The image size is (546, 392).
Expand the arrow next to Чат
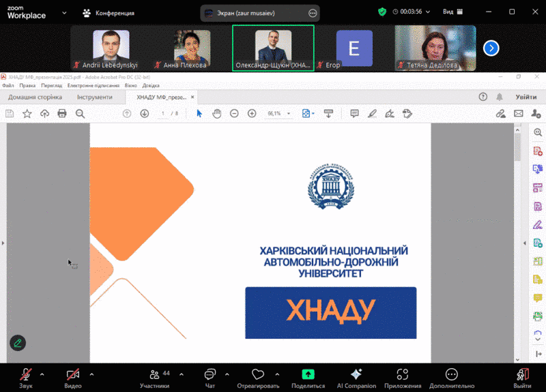coord(227,374)
